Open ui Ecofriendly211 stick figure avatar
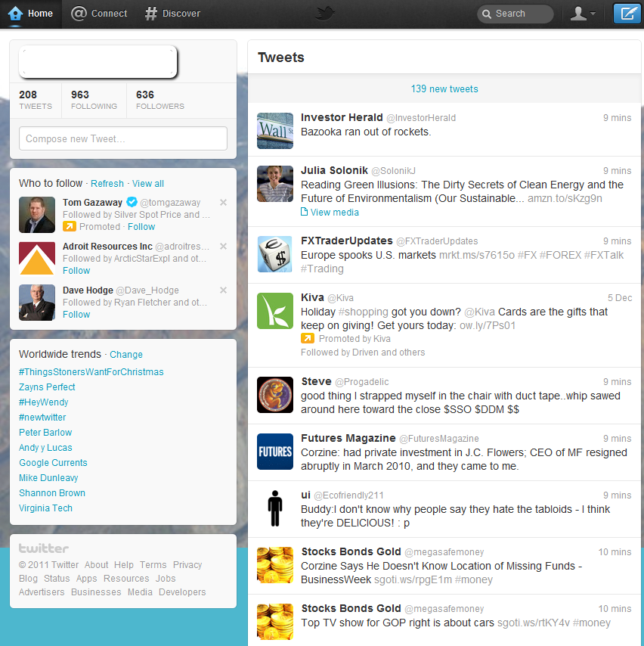Viewport: 644px width, 646px height. coord(275,508)
